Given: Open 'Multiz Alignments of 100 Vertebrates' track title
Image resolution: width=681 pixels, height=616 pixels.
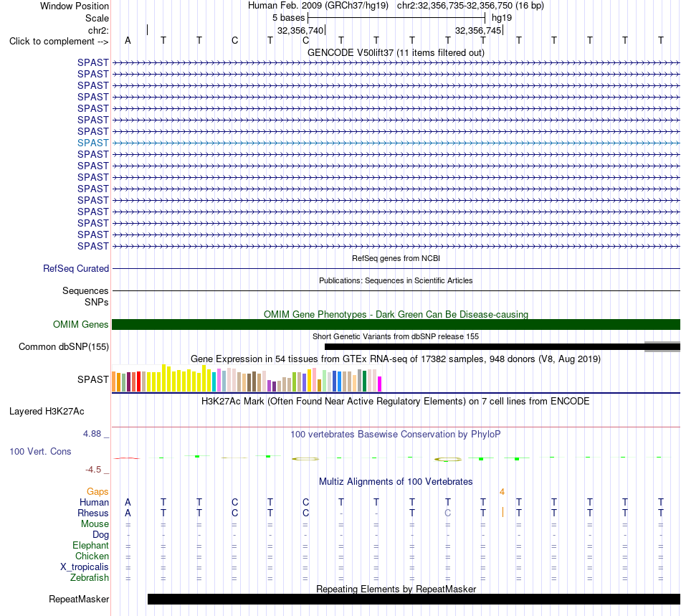Looking at the screenshot, I should tap(396, 481).
